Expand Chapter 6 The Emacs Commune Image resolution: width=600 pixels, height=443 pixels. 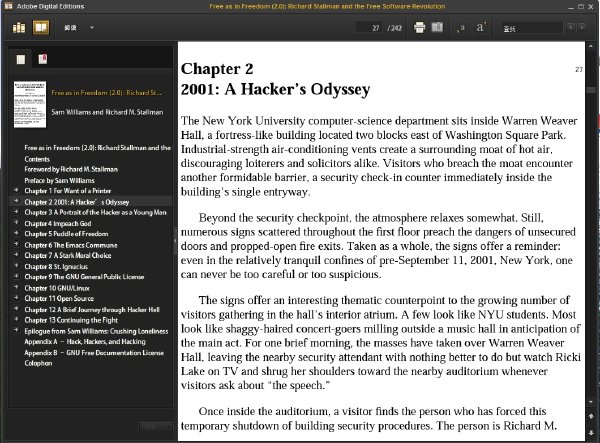(x=16, y=244)
